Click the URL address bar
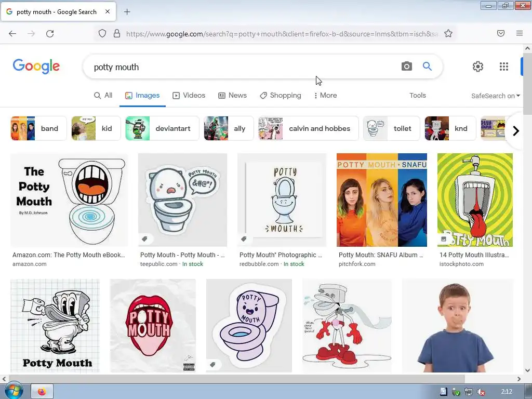Image resolution: width=532 pixels, height=399 pixels. click(282, 34)
